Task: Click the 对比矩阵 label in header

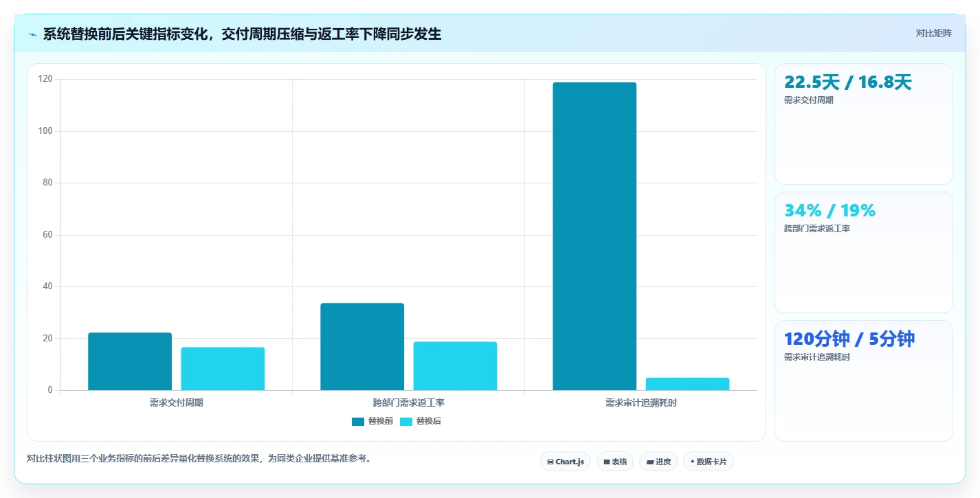Action: click(x=933, y=33)
